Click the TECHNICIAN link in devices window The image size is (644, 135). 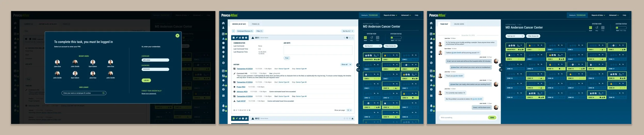coord(373,15)
